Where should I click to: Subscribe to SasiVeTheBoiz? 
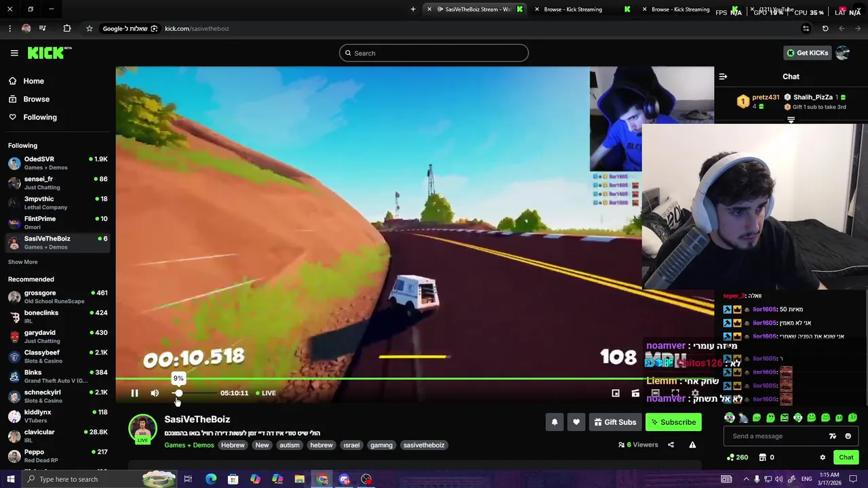pyautogui.click(x=673, y=422)
